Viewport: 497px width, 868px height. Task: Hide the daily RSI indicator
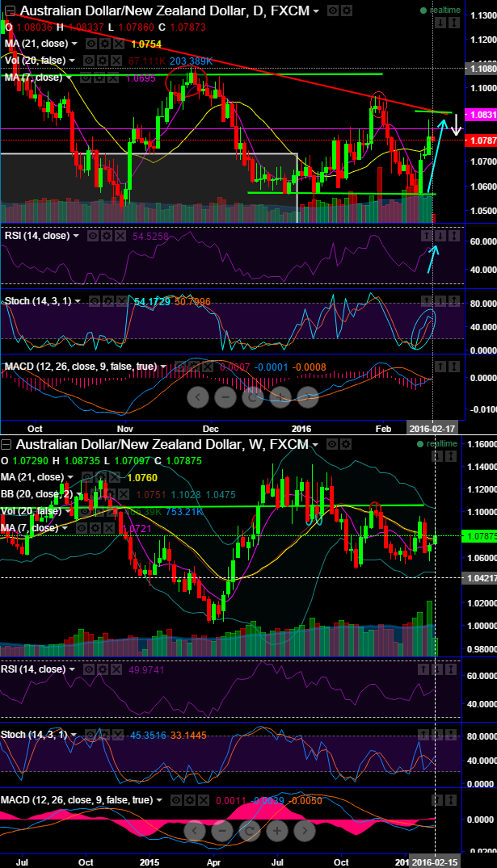92,236
